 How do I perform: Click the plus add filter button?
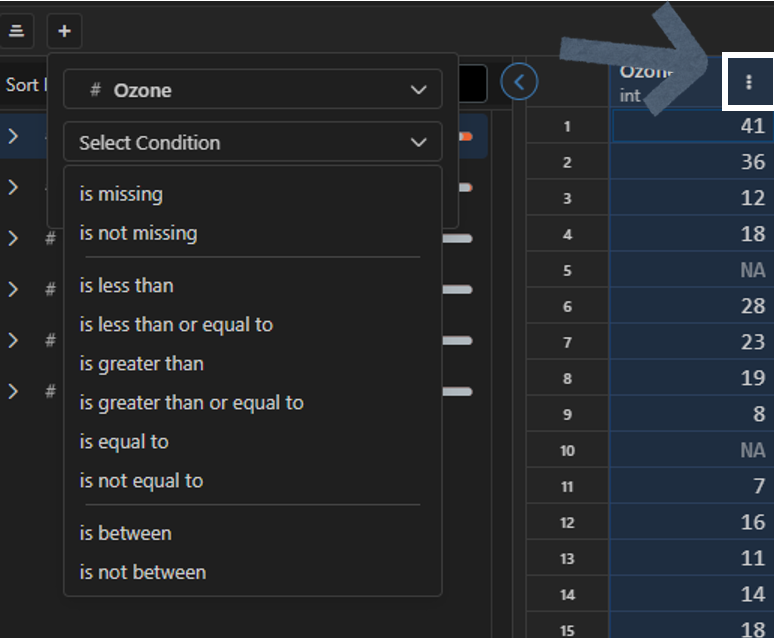click(64, 31)
